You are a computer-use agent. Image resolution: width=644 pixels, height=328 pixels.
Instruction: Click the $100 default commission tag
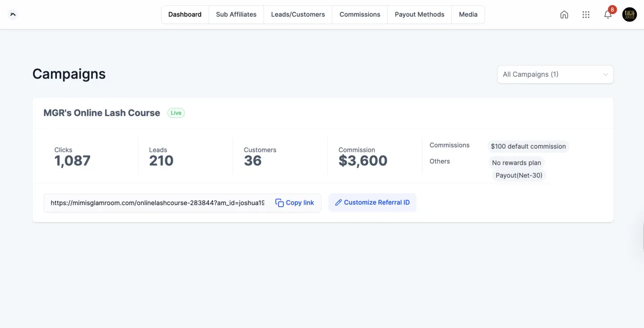528,147
